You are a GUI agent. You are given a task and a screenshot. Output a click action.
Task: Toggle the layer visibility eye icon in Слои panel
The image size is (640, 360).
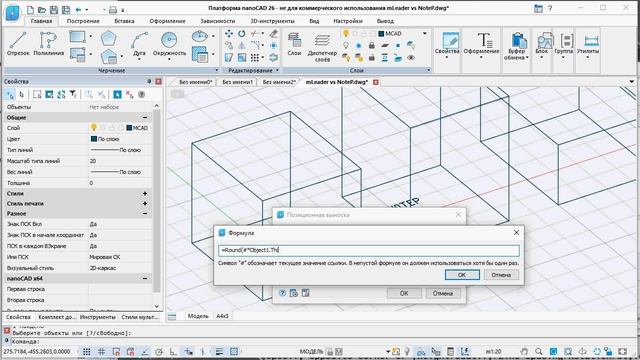coord(411,58)
